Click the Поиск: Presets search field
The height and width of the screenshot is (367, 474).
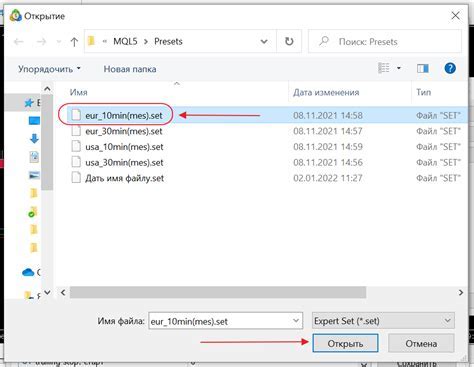(385, 41)
